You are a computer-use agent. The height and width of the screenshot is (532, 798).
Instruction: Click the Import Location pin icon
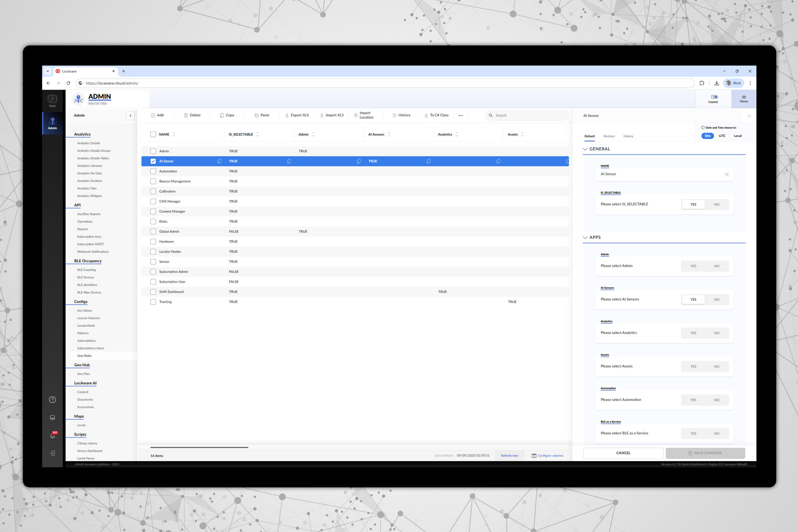(x=356, y=115)
